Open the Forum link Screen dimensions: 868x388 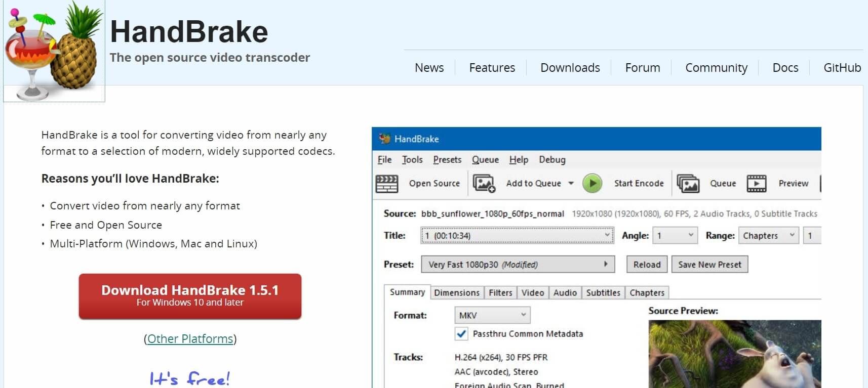642,68
